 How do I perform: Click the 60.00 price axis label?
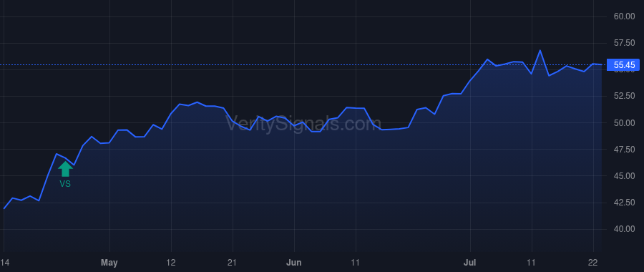[624, 16]
